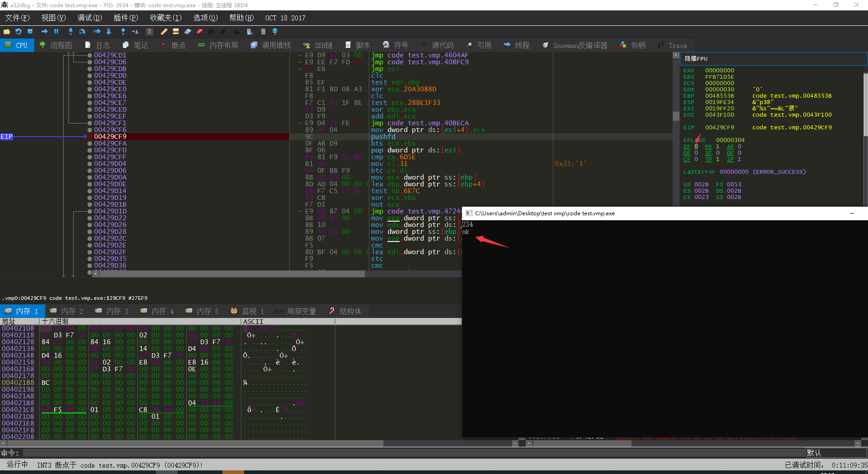
Task: Click the trace into dotted-arrow icon
Action: [x=97, y=32]
